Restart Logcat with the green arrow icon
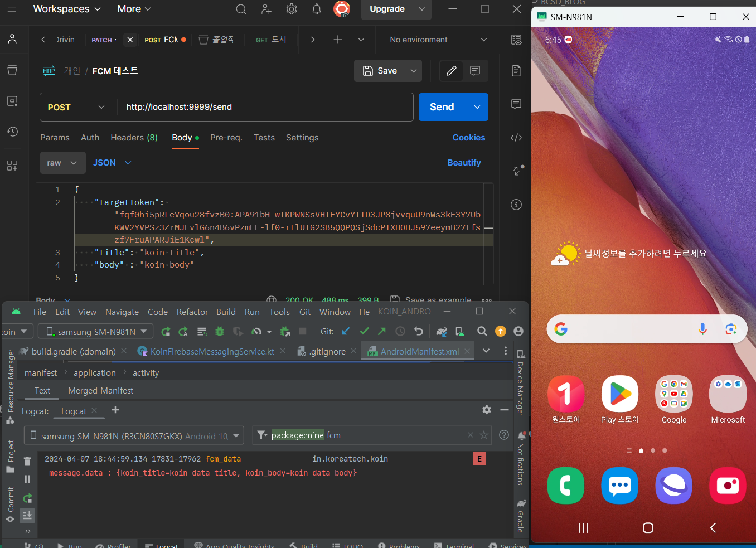This screenshot has width=756, height=548. click(x=27, y=498)
